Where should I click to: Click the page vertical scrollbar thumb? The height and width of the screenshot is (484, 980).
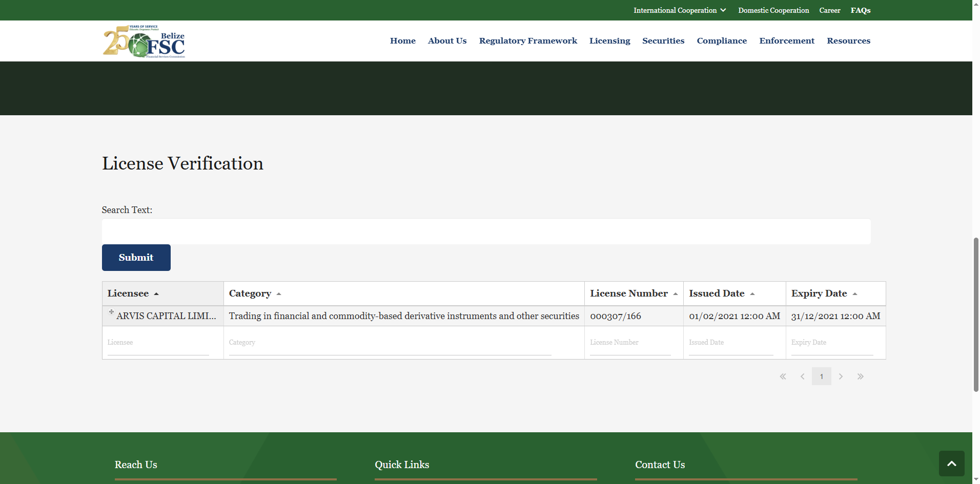click(x=976, y=314)
